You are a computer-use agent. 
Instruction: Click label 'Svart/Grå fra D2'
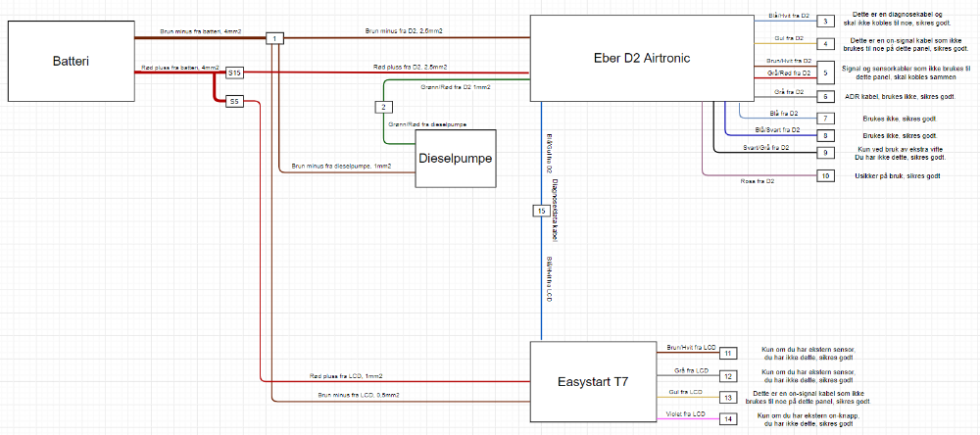[x=765, y=148]
